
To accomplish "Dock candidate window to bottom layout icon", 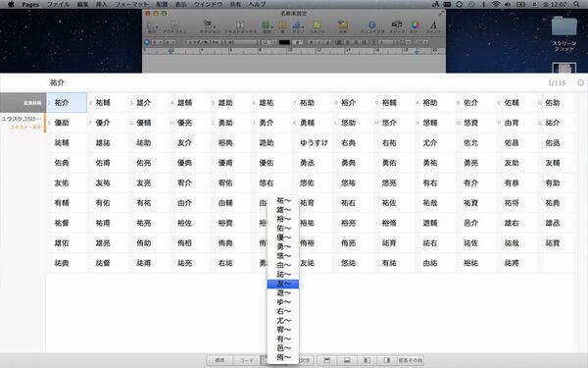I will [x=347, y=360].
